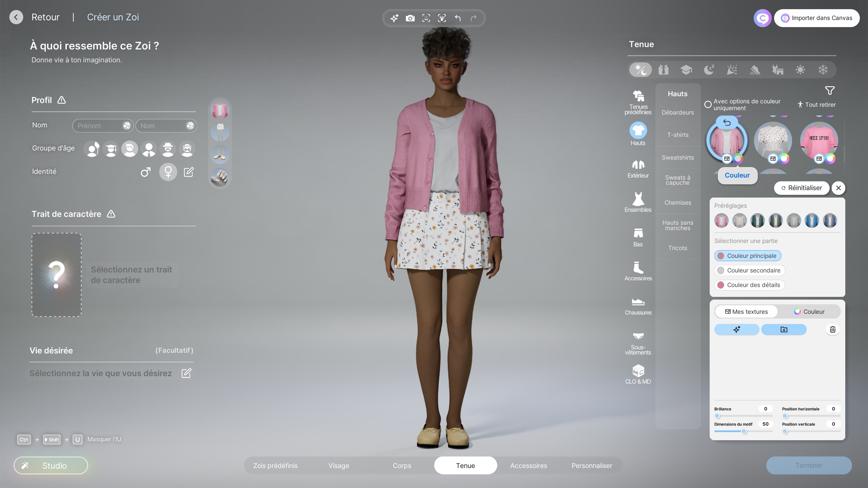Select the sleepwear moon outfit icon

click(709, 70)
